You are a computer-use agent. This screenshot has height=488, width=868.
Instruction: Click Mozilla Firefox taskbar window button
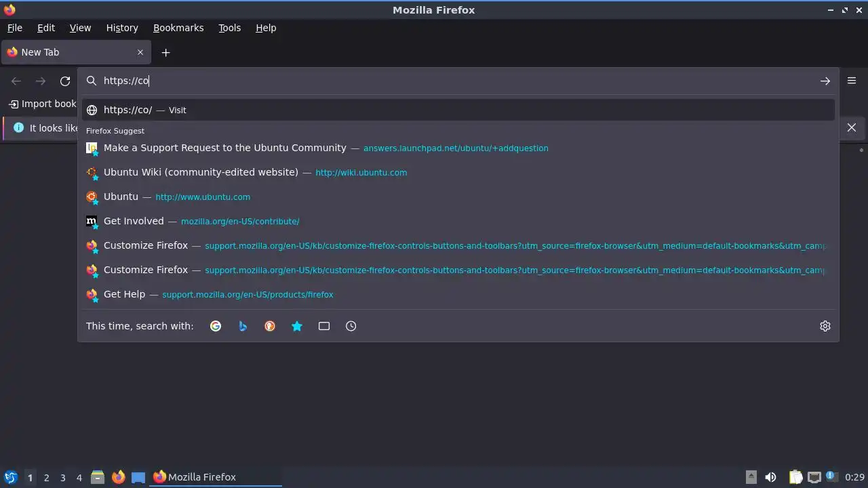[x=216, y=477]
